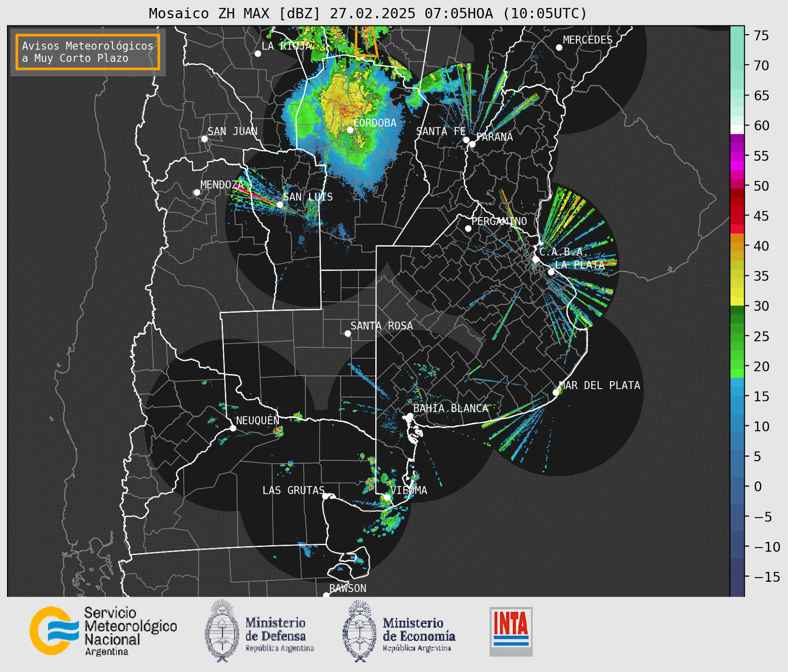Click the PARANA city label
The image size is (788, 672).
[494, 137]
